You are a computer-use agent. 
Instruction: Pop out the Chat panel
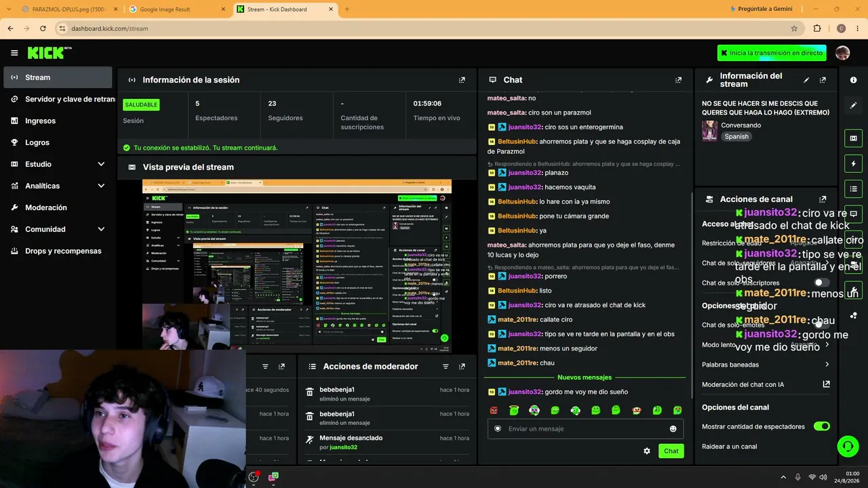tap(678, 80)
